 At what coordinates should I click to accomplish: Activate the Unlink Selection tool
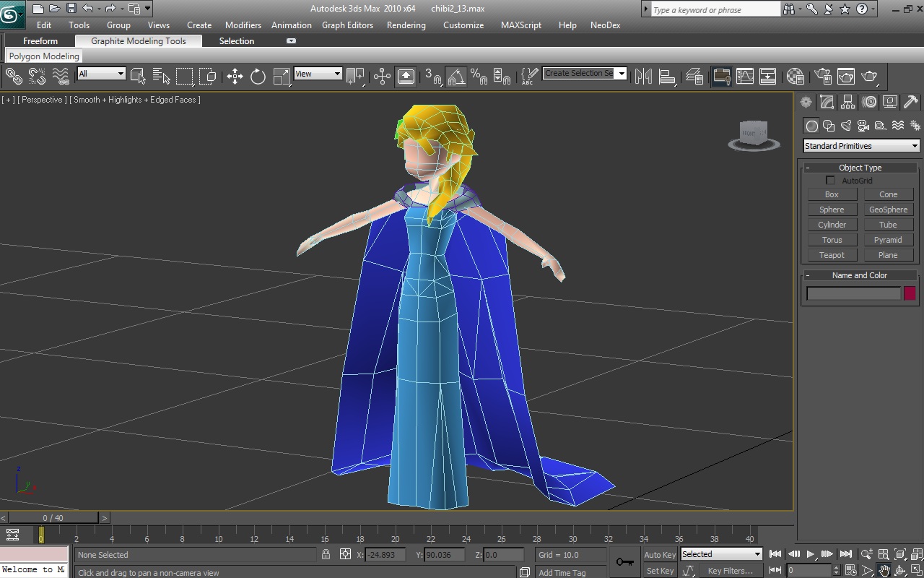[37, 76]
